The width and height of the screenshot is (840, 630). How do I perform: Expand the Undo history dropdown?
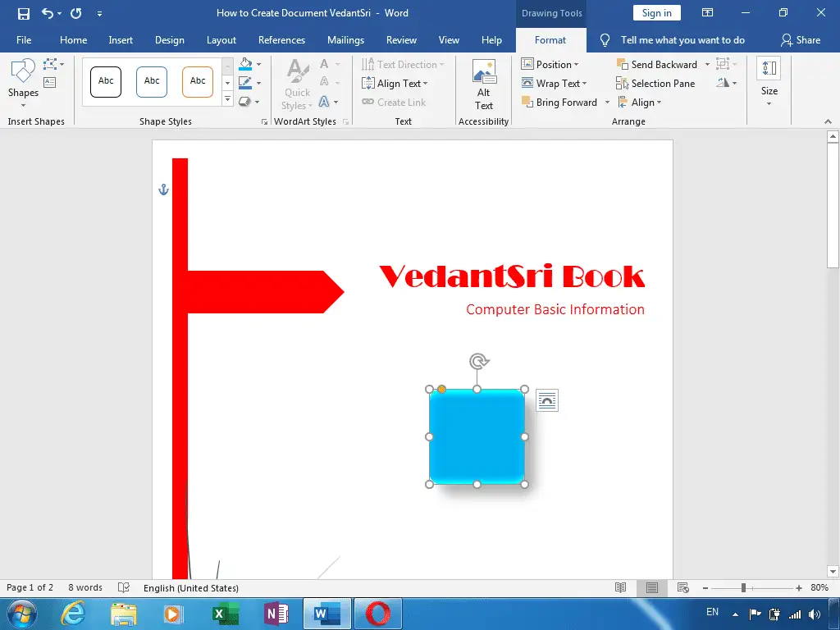click(x=59, y=14)
